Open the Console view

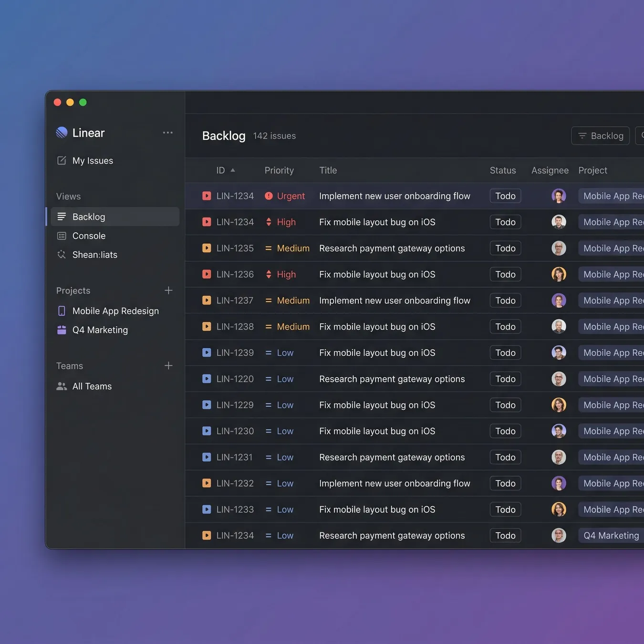coord(89,236)
